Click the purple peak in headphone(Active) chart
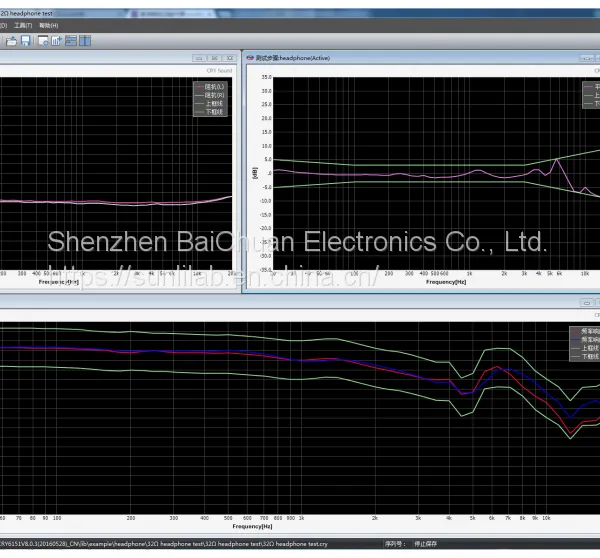This screenshot has width=600, height=558. point(557,160)
